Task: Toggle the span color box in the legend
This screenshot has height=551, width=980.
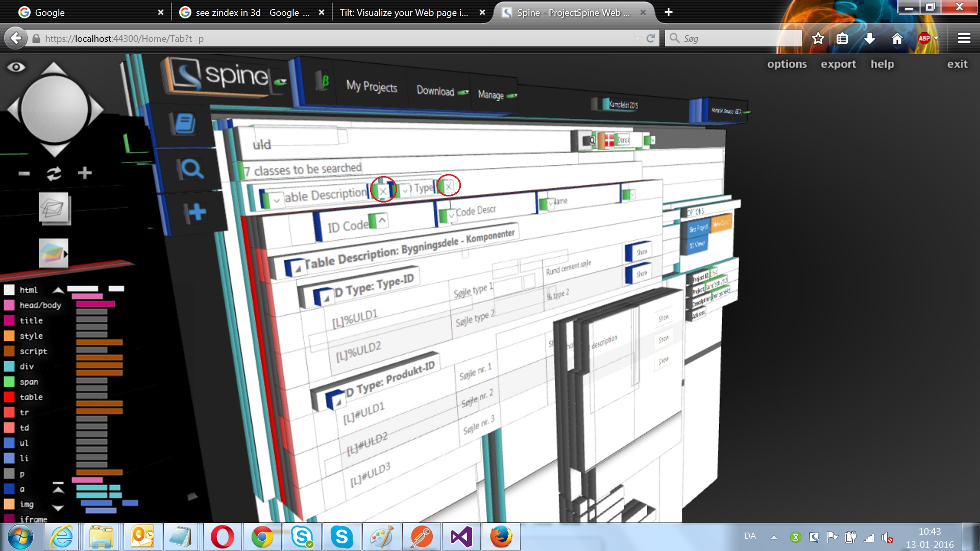Action: click(9, 382)
